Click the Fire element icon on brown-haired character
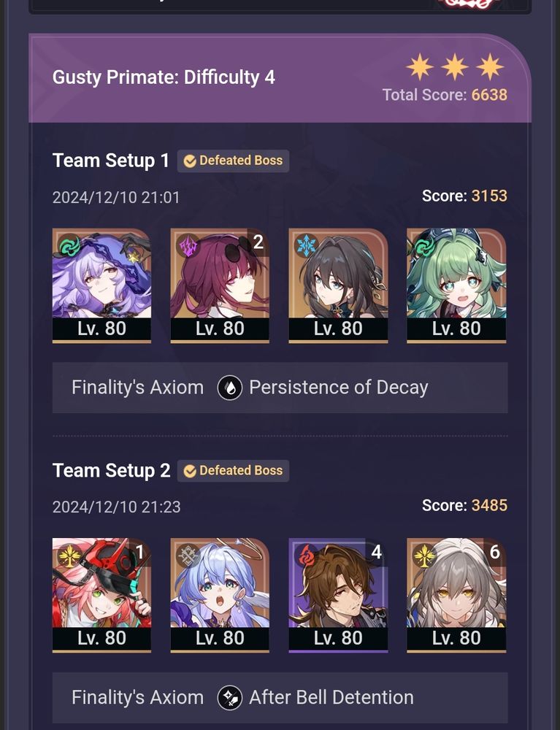560x730 pixels. tap(307, 556)
